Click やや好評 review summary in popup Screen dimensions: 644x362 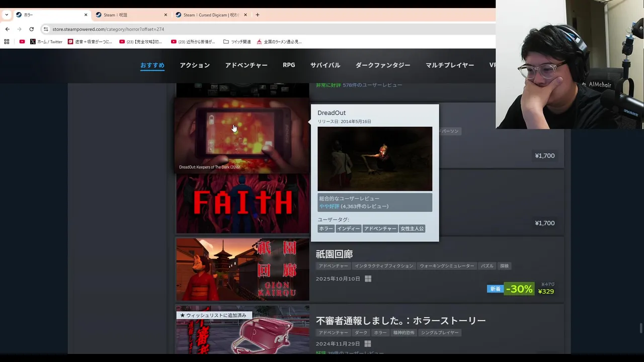(329, 206)
